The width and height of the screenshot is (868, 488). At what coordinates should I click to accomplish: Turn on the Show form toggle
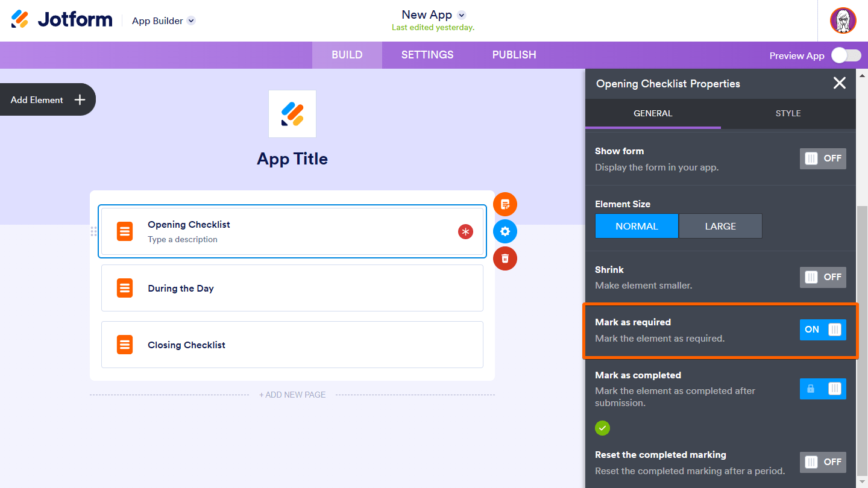(x=823, y=158)
